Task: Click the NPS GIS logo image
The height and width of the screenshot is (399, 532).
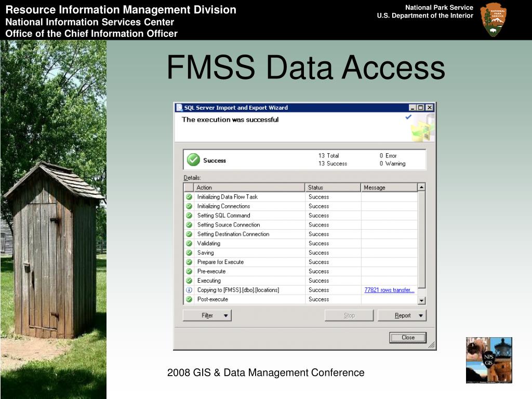Action: click(x=489, y=361)
